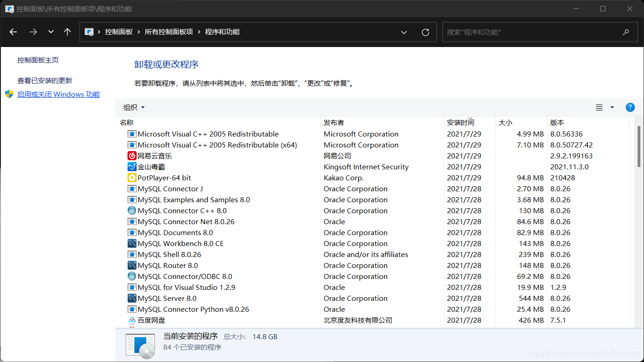
Task: Click the 网易云音乐 program icon
Action: pyautogui.click(x=132, y=156)
